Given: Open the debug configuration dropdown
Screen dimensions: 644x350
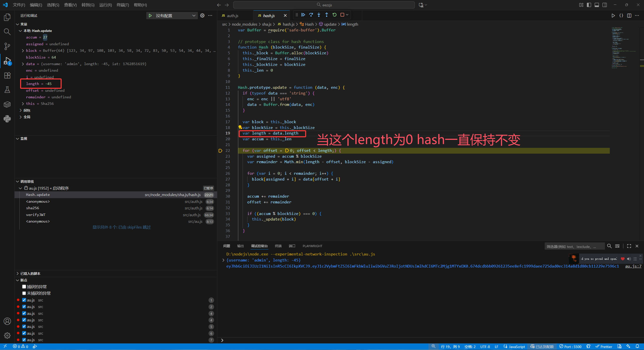Looking at the screenshot, I should pyautogui.click(x=194, y=16).
